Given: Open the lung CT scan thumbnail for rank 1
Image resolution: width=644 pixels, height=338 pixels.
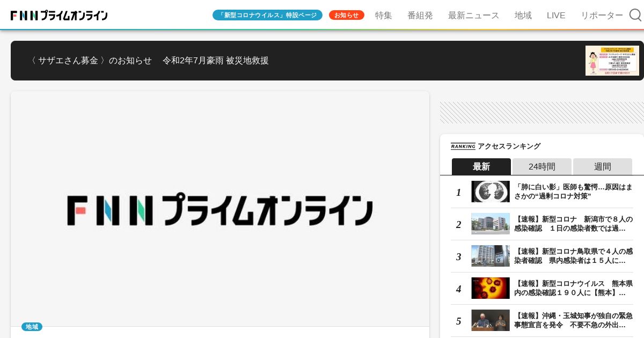Looking at the screenshot, I should [x=491, y=192].
